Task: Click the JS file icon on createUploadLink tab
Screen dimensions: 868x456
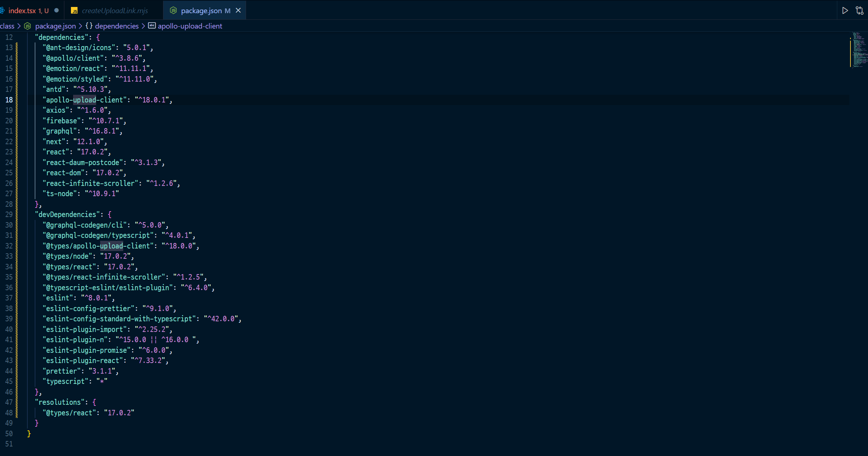Action: click(x=74, y=11)
